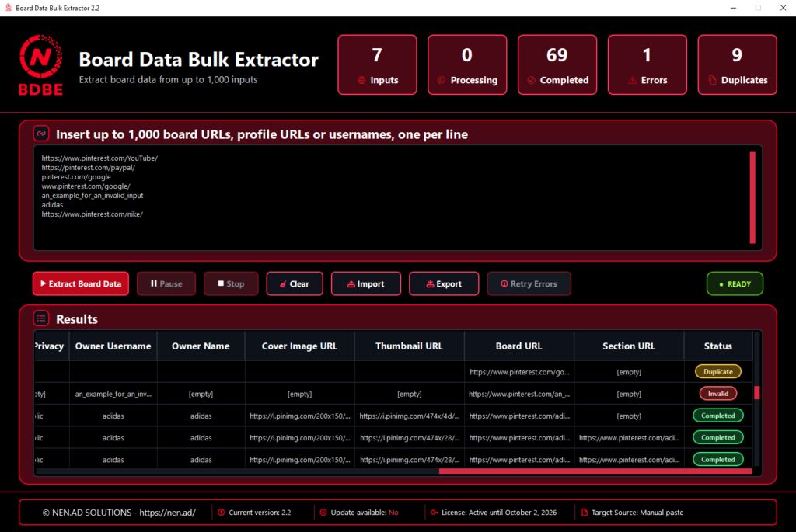
Task: Click the License key icon
Action: 434,513
